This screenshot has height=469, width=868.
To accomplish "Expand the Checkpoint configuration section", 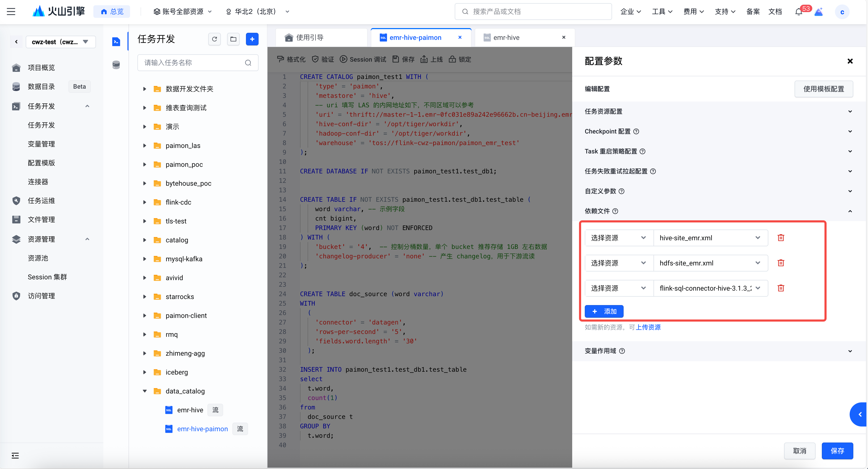I will point(850,131).
